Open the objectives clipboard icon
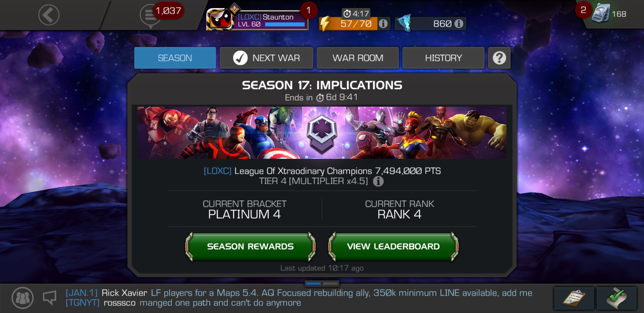644x313 pixels. tap(574, 298)
